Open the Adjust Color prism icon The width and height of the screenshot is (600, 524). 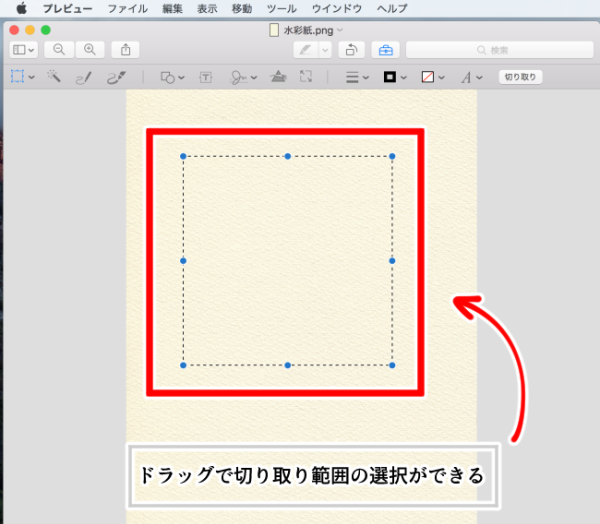click(x=278, y=77)
